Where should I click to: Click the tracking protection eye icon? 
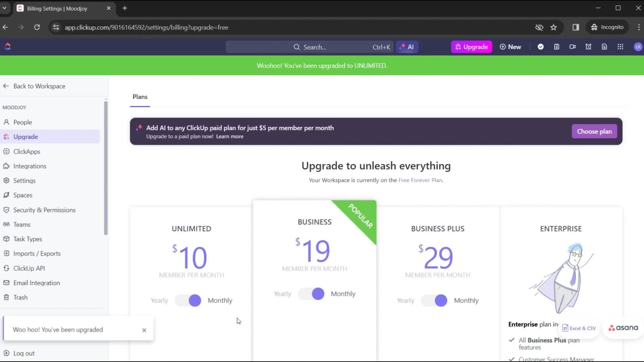(539, 27)
